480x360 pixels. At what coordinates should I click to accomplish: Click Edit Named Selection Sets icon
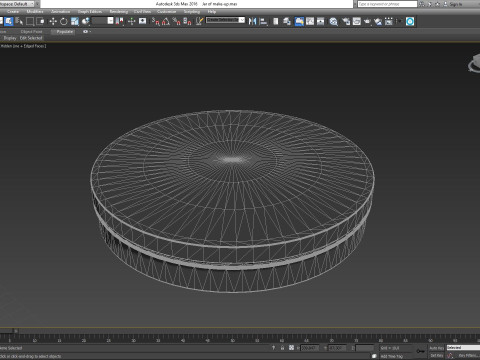pos(199,21)
